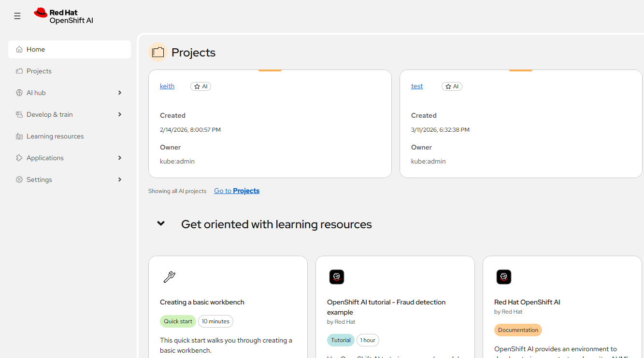Open the test project link
This screenshot has height=358, width=644.
pyautogui.click(x=417, y=86)
